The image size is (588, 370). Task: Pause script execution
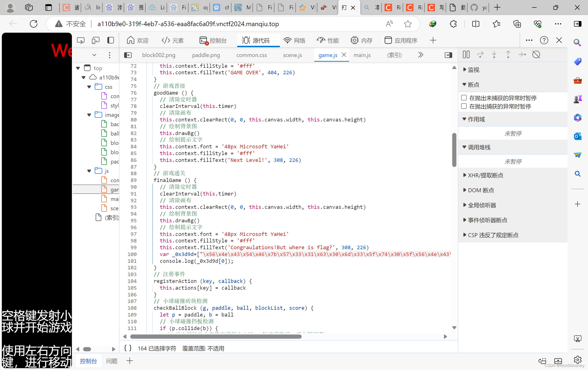tap(466, 54)
